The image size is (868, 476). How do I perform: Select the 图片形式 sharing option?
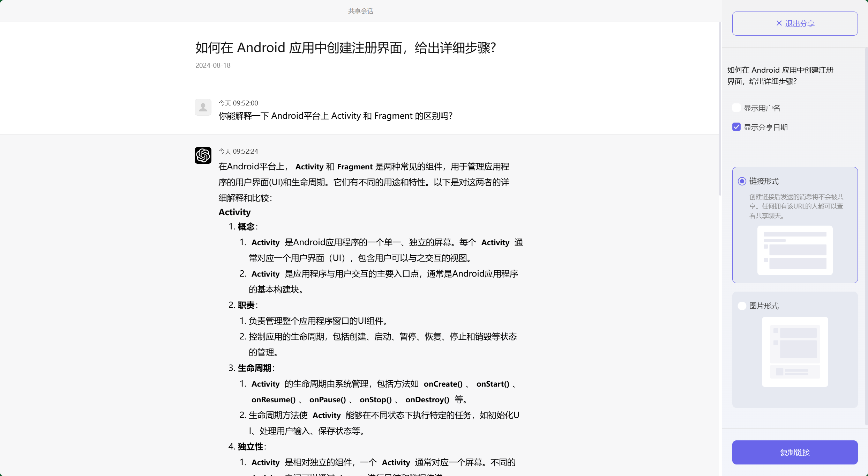coord(742,306)
